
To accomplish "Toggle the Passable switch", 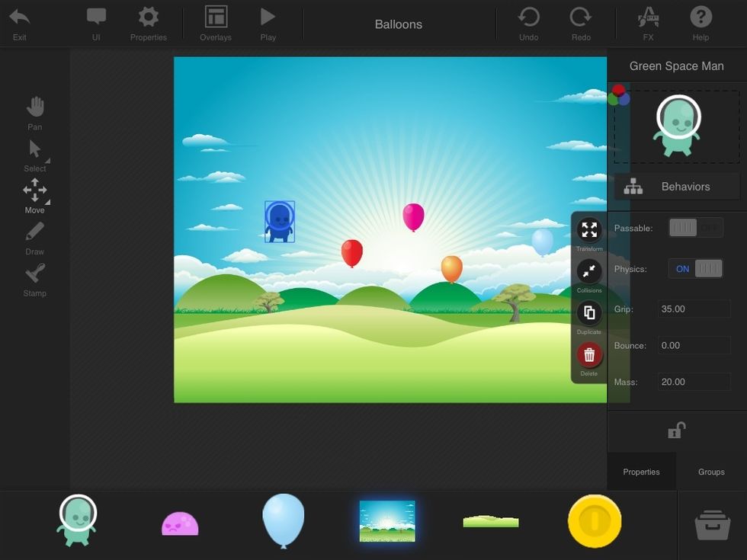I will (x=695, y=228).
